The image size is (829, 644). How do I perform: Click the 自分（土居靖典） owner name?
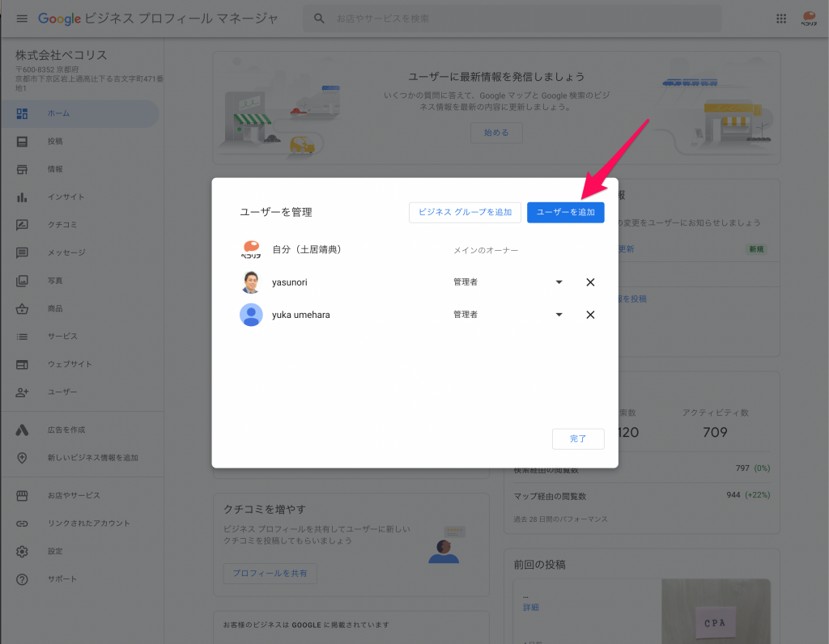[x=307, y=250]
